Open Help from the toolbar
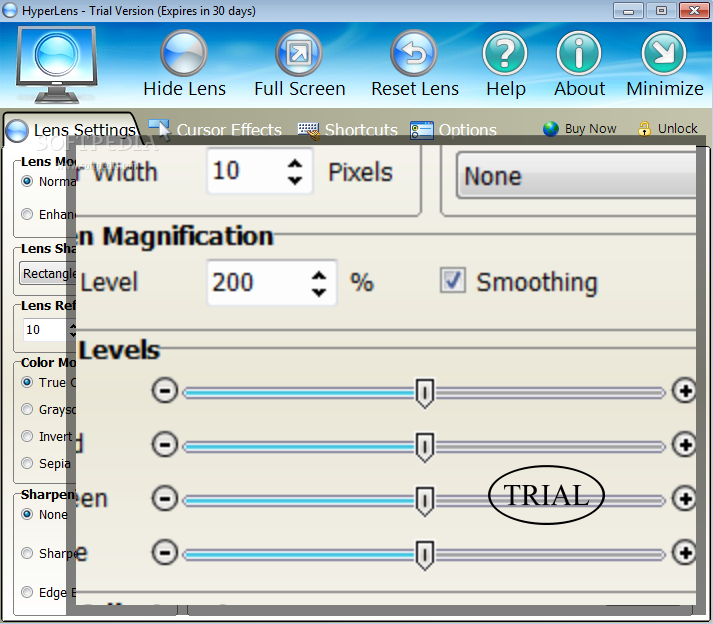Viewport: 713px width, 624px height. pos(505,53)
